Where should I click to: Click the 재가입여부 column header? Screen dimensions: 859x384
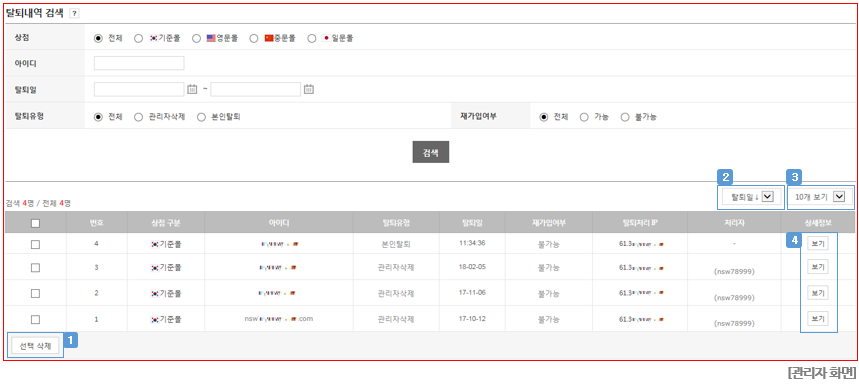click(x=548, y=222)
